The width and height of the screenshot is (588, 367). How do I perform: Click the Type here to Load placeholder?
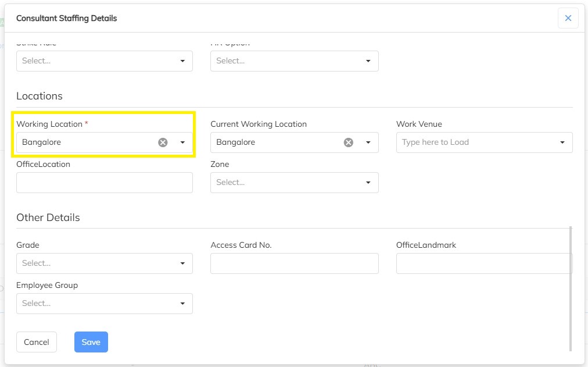click(x=435, y=142)
